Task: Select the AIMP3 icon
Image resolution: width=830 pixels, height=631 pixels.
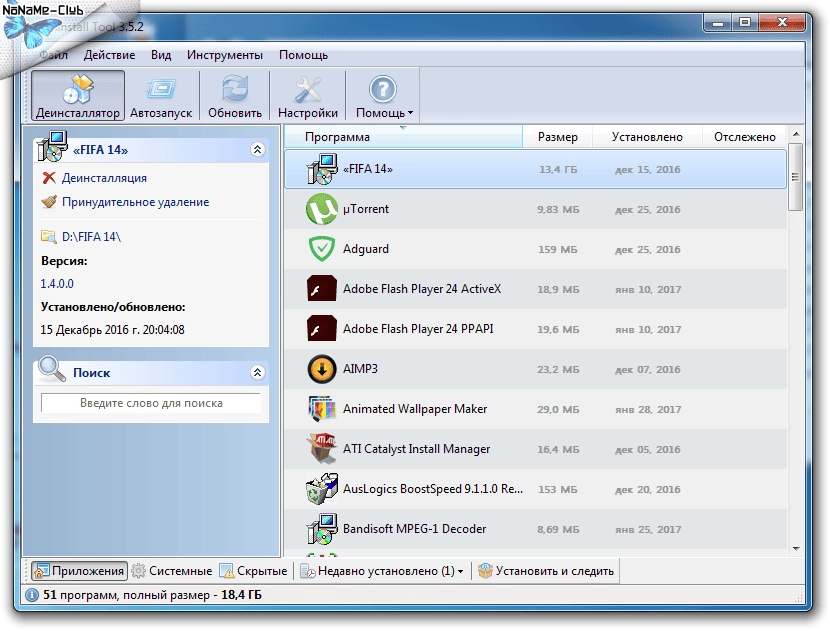Action: [x=321, y=369]
